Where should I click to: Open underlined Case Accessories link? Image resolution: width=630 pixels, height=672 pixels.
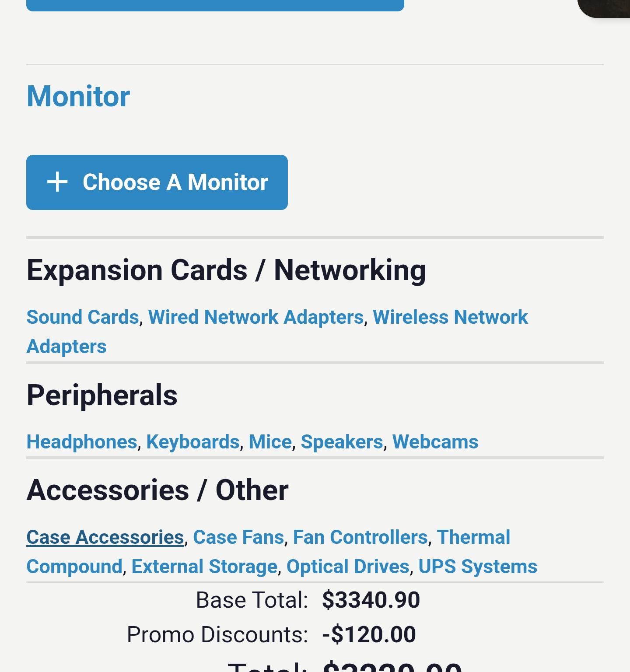tap(105, 537)
